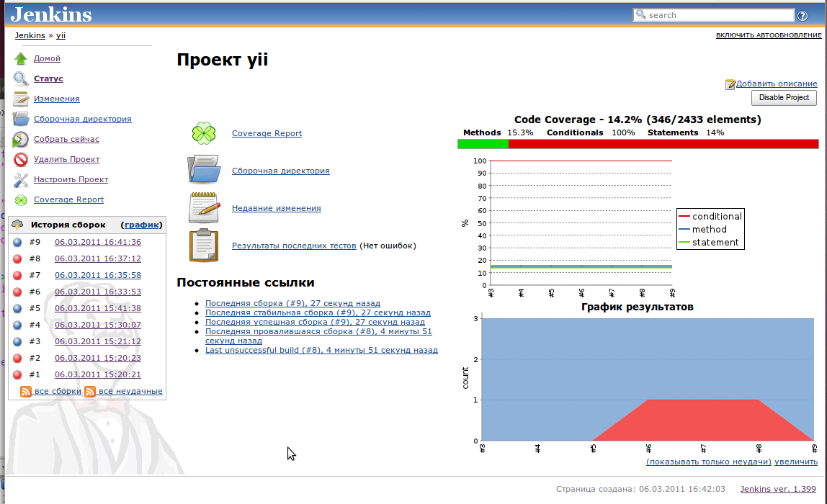827x504 pixels.
Task: Click the Недавние изменения link
Action: tap(277, 208)
